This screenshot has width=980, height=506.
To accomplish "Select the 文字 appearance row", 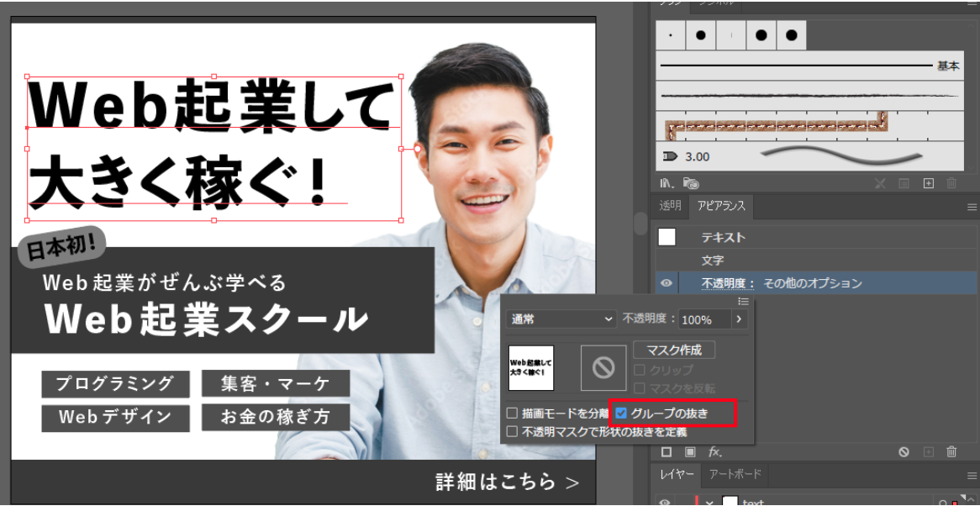I will 814,261.
